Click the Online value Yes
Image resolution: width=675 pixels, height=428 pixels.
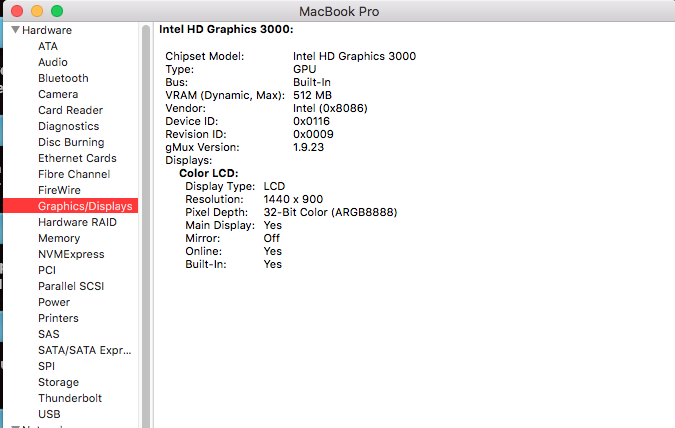click(x=272, y=251)
